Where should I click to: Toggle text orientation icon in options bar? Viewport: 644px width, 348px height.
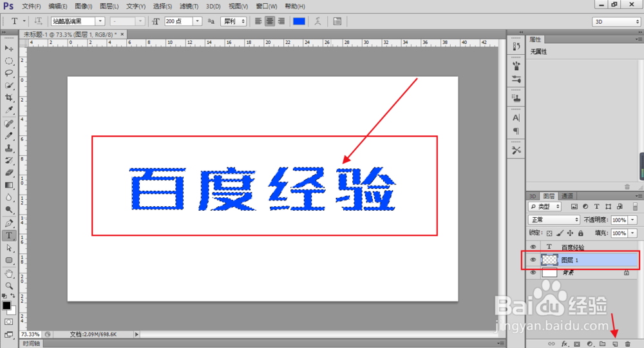click(x=38, y=21)
